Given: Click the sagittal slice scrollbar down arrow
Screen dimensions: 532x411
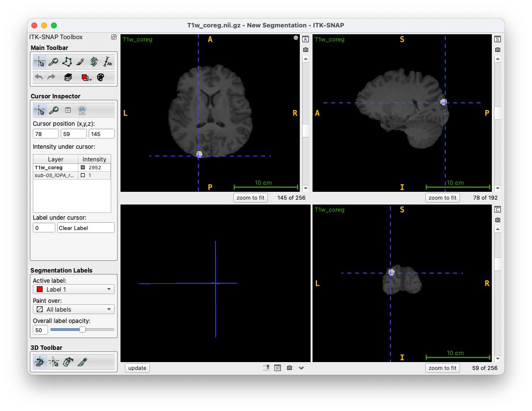Looking at the screenshot, I should tap(498, 188).
